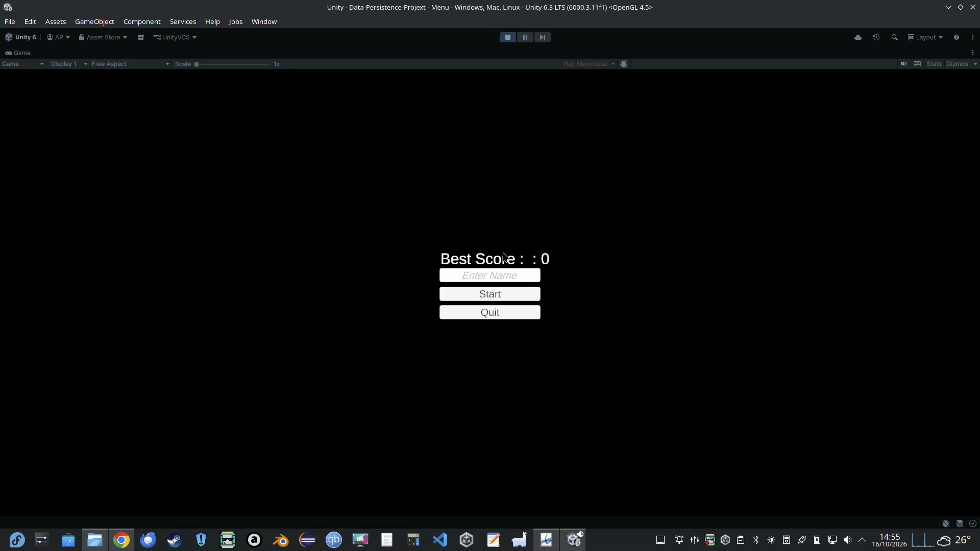The height and width of the screenshot is (551, 980).
Task: Open the undo history icon
Action: [x=876, y=37]
